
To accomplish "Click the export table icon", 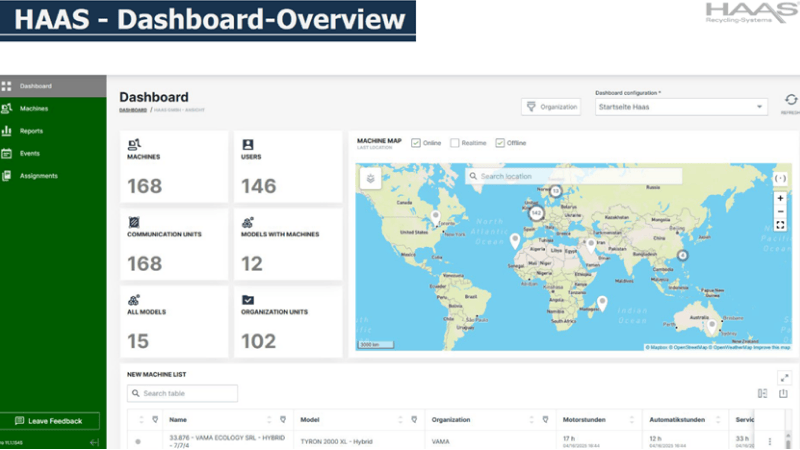I will tap(784, 394).
